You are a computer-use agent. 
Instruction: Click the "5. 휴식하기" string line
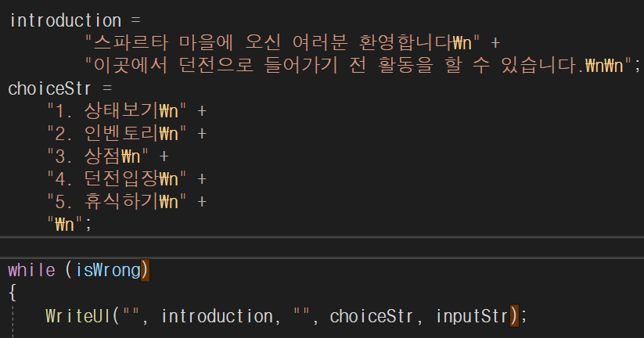click(x=117, y=201)
